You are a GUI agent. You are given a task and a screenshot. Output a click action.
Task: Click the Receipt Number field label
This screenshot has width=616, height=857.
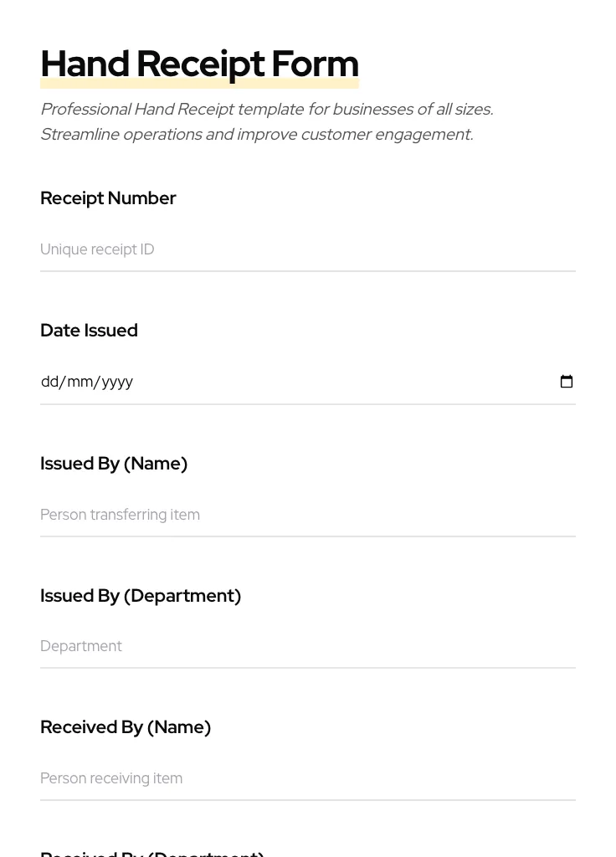coord(108,198)
